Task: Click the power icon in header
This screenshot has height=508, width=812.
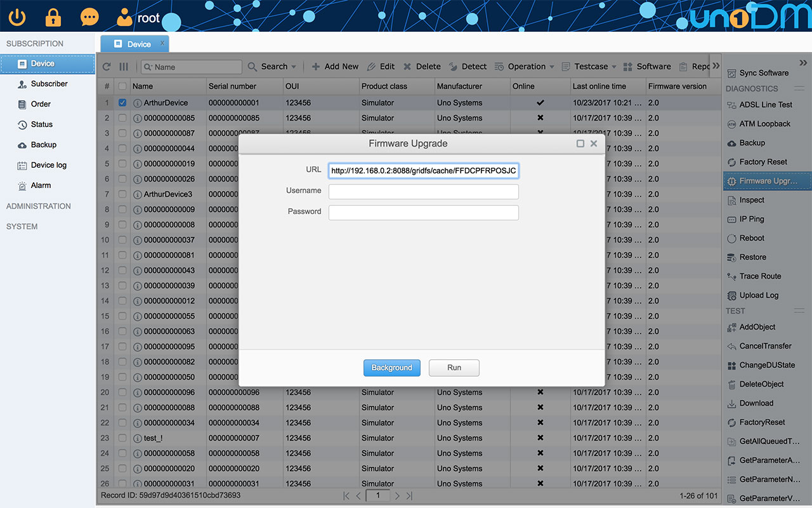Action: (x=17, y=17)
